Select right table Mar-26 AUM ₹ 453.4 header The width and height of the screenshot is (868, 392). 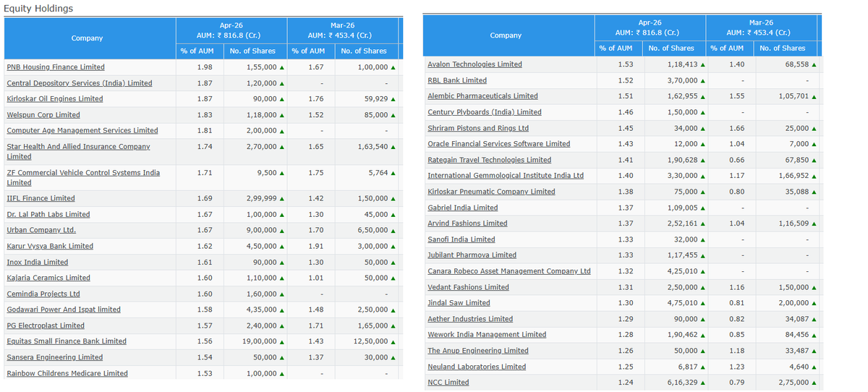point(761,27)
